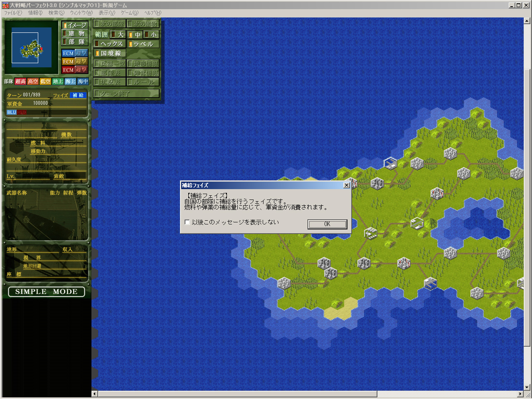Open the 地形情報 terrain info
The height and width of the screenshot is (399, 532).
coord(143,64)
